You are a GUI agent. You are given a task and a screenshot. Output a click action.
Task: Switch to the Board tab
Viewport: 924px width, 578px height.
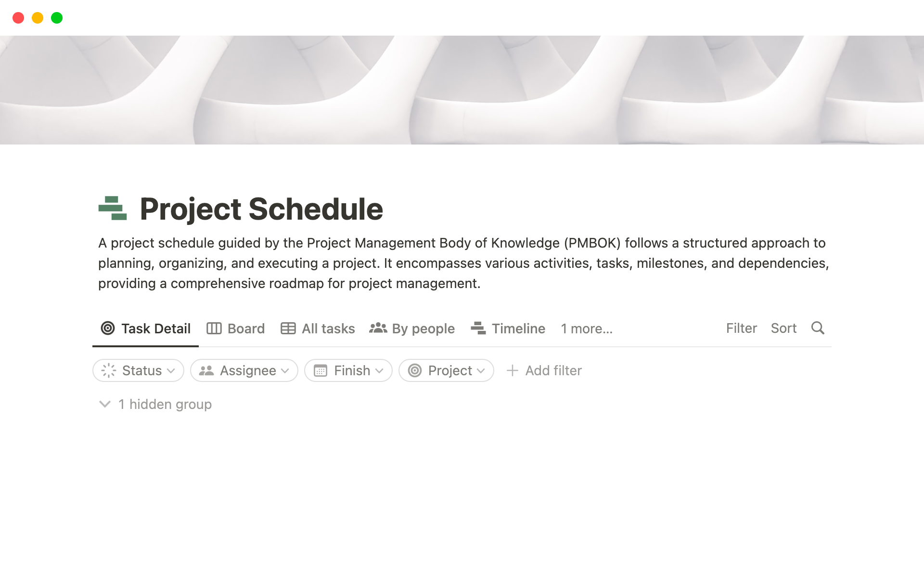236,328
